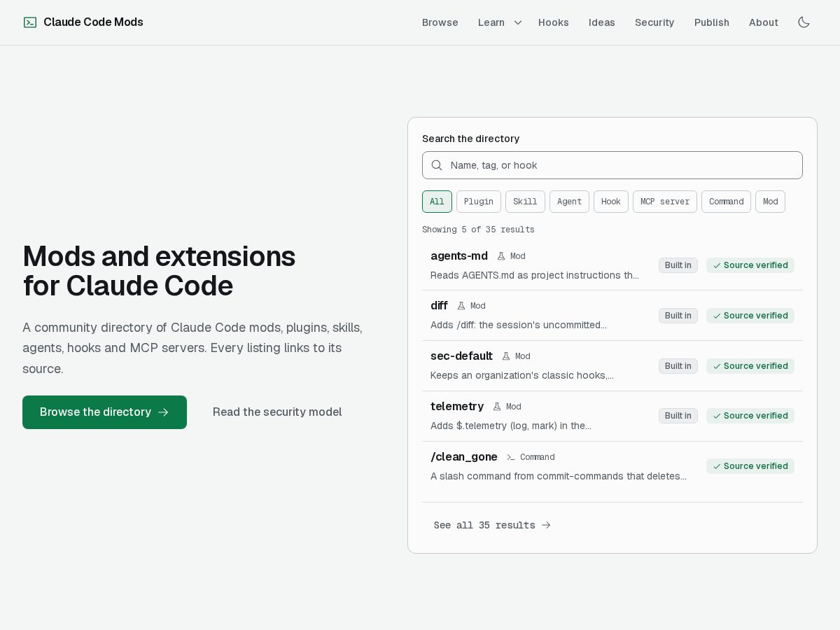Click the Browse the directory button
Image resolution: width=840 pixels, height=630 pixels.
tap(104, 412)
